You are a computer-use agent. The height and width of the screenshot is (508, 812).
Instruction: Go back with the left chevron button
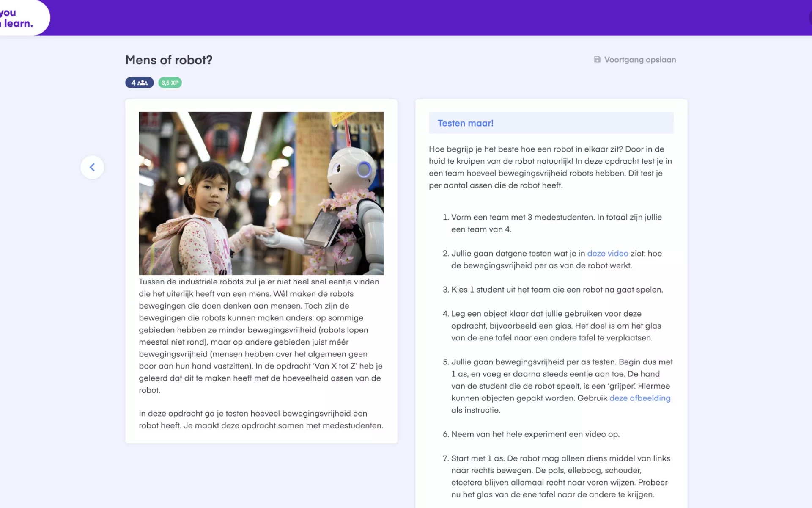point(92,167)
